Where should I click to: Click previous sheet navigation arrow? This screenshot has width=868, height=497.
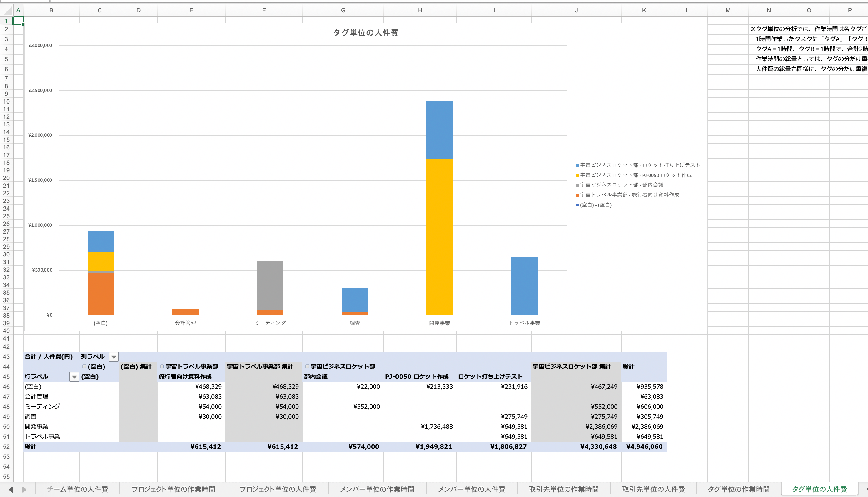coord(11,489)
